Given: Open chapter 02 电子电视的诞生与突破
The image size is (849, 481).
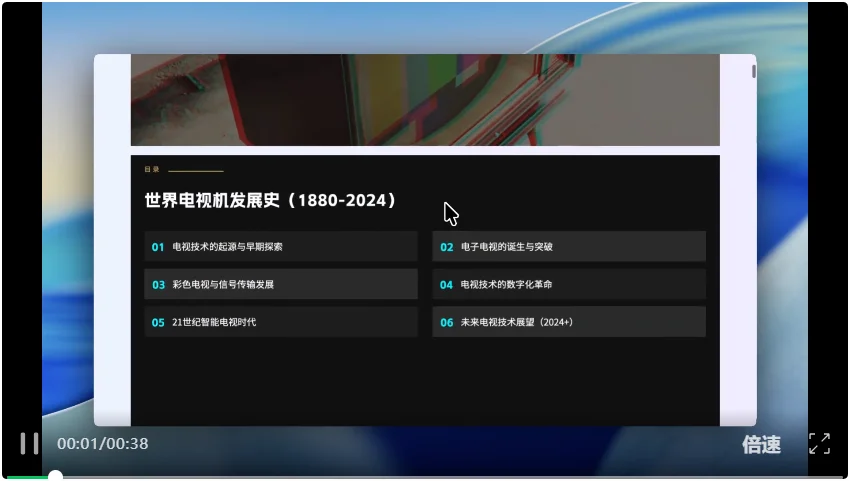Looking at the screenshot, I should click(569, 246).
